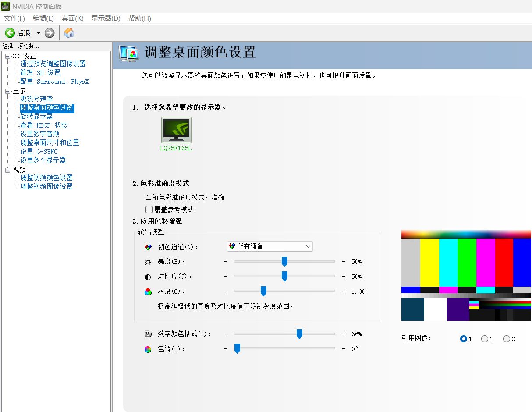The image size is (532, 412).
Task: Open the 文件(F) menu
Action: point(14,18)
